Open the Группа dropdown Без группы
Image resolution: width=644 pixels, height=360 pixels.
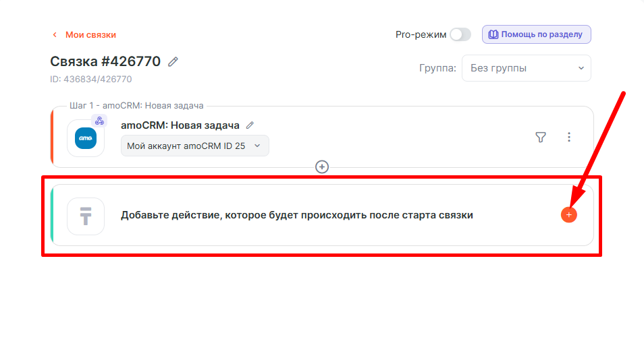526,68
